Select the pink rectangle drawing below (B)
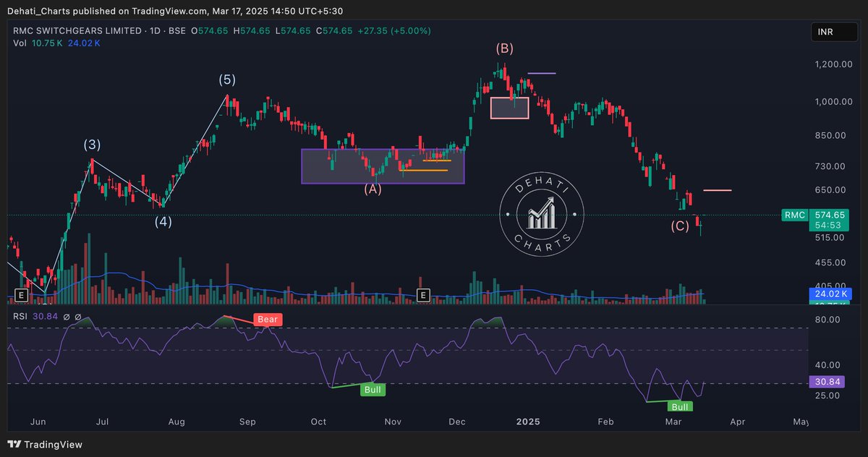Screen dimensions: 868x457 click(510, 107)
